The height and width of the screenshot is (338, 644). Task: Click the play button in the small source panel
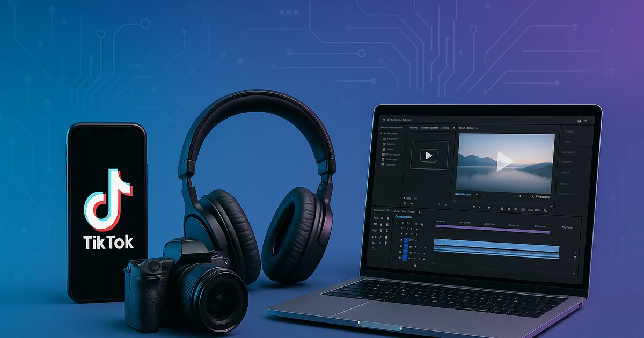click(429, 156)
